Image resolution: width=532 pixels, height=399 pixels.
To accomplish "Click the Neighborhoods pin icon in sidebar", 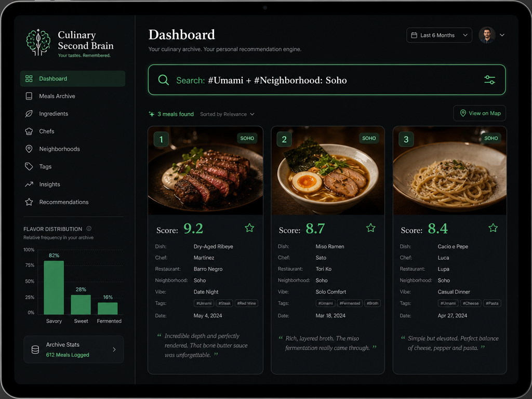I will click(29, 149).
